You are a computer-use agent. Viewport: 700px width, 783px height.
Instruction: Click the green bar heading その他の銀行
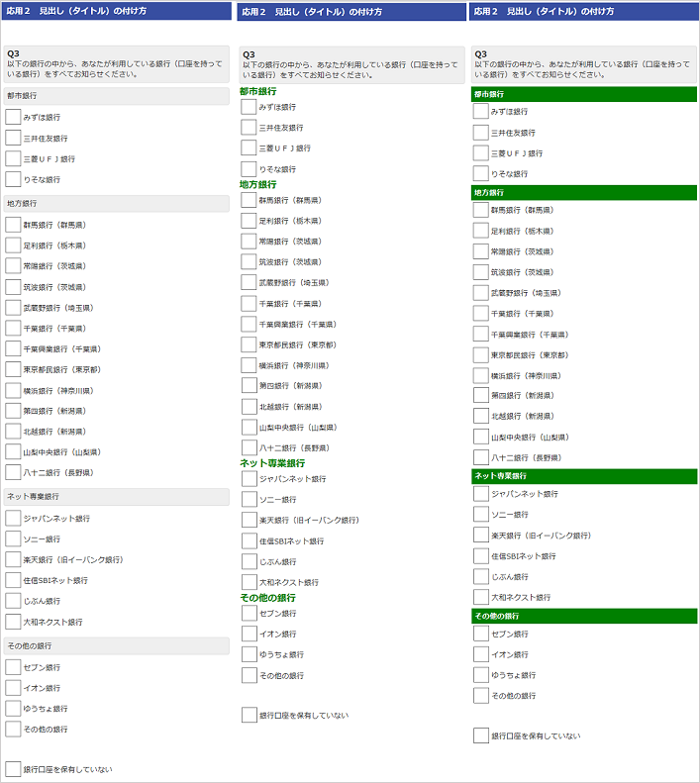point(584,617)
